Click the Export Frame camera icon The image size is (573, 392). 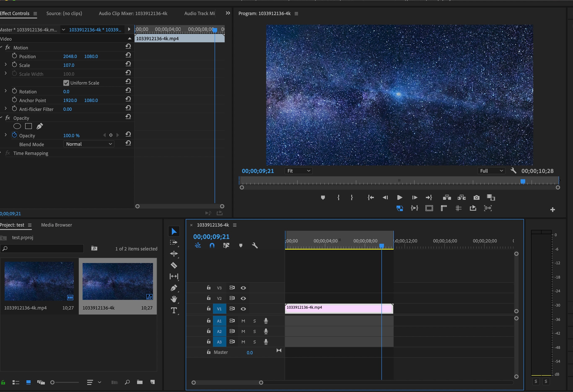(x=476, y=198)
